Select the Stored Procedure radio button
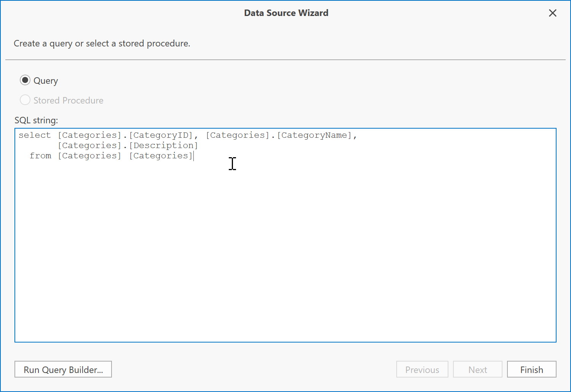The height and width of the screenshot is (392, 571). click(x=25, y=100)
